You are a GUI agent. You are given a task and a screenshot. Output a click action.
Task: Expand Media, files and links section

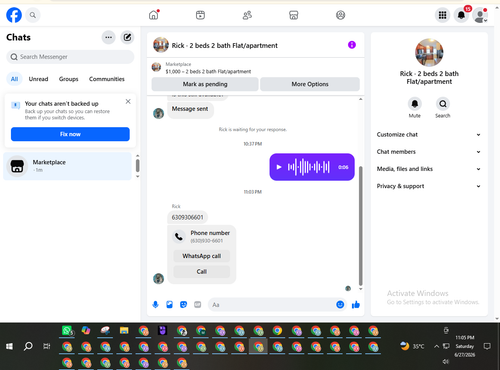(x=429, y=169)
